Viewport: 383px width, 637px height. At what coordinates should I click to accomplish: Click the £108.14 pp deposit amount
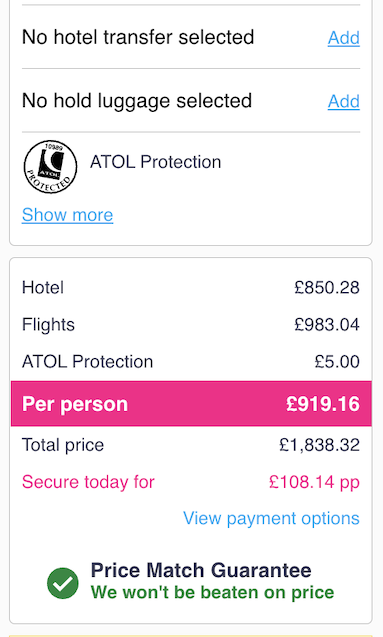point(314,482)
